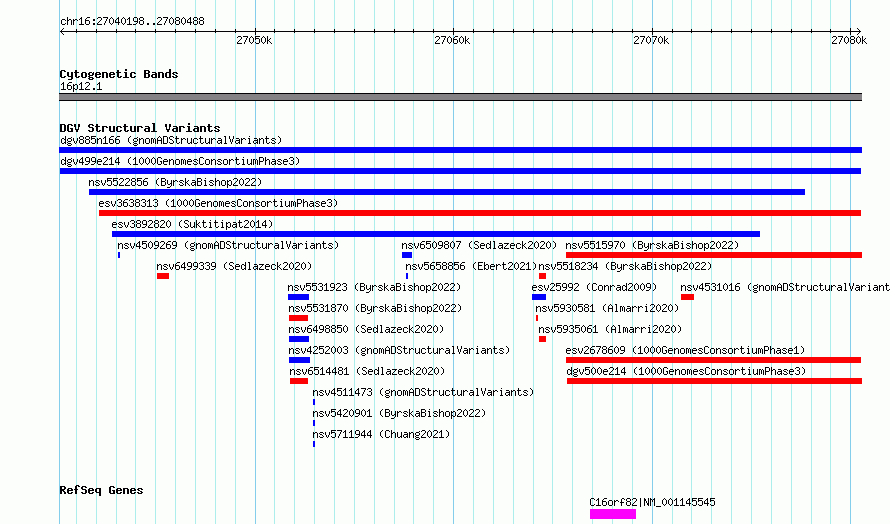Select the nsv6509807 Sedlazeck2020 label
The image size is (890, 524).
coord(479,245)
